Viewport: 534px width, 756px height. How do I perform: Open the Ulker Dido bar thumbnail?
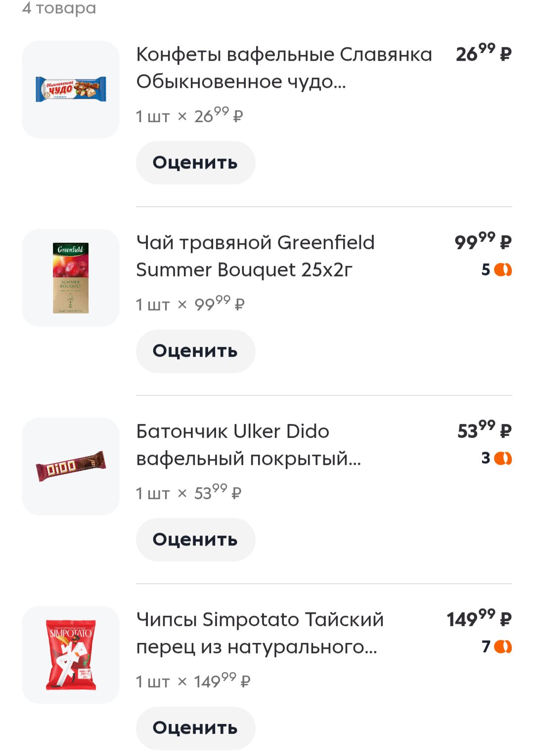tap(71, 466)
